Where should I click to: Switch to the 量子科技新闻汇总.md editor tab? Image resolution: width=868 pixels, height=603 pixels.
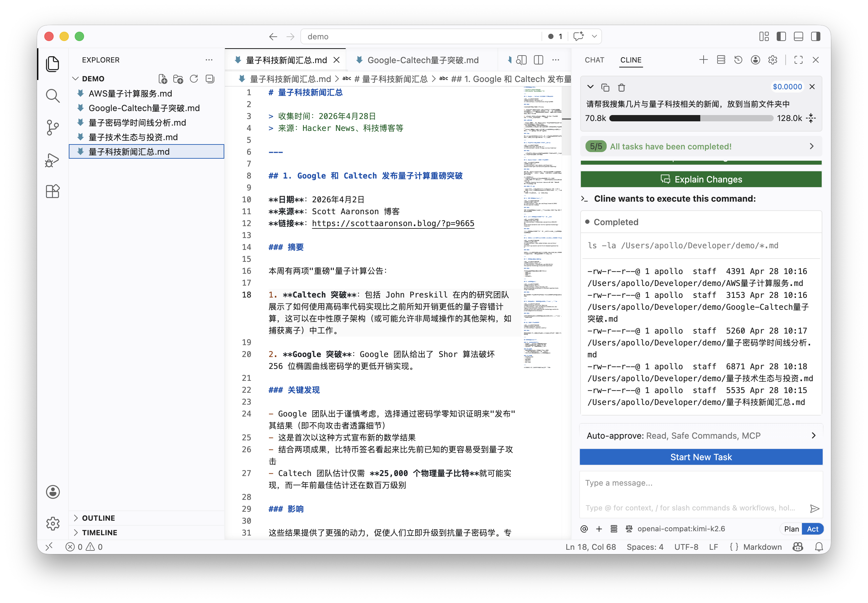(x=286, y=60)
